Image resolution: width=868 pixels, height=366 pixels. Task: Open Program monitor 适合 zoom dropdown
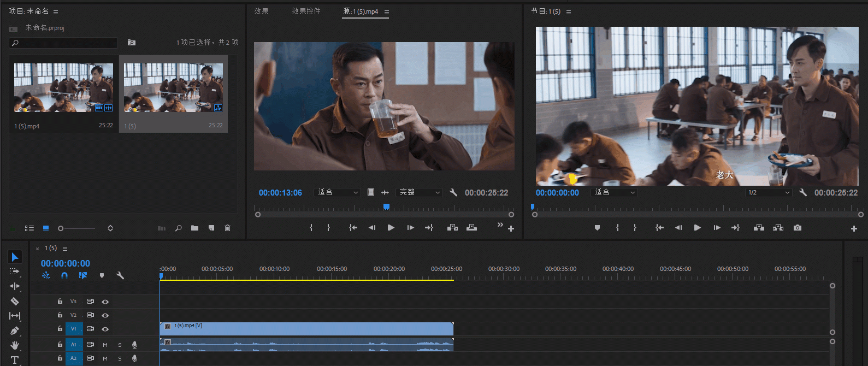click(614, 192)
